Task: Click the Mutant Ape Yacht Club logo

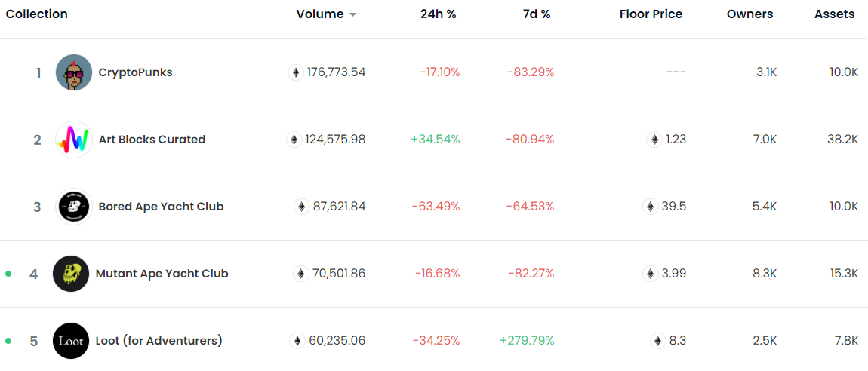Action: 71,274
